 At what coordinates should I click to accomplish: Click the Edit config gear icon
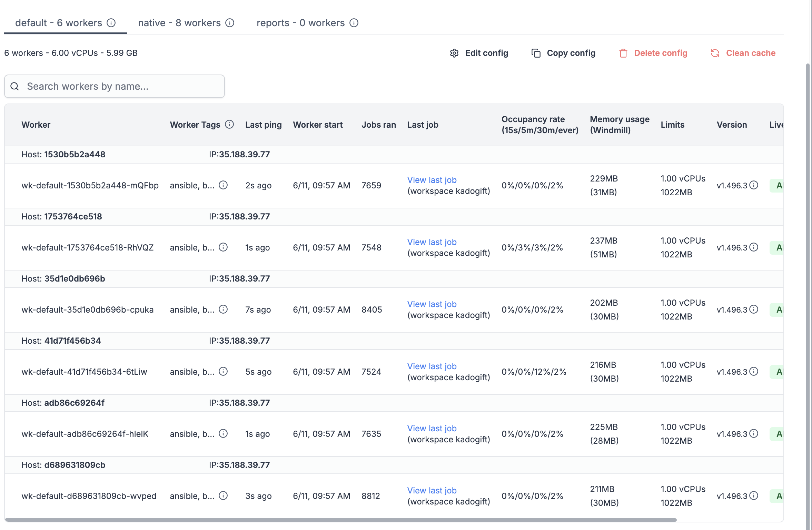click(454, 53)
